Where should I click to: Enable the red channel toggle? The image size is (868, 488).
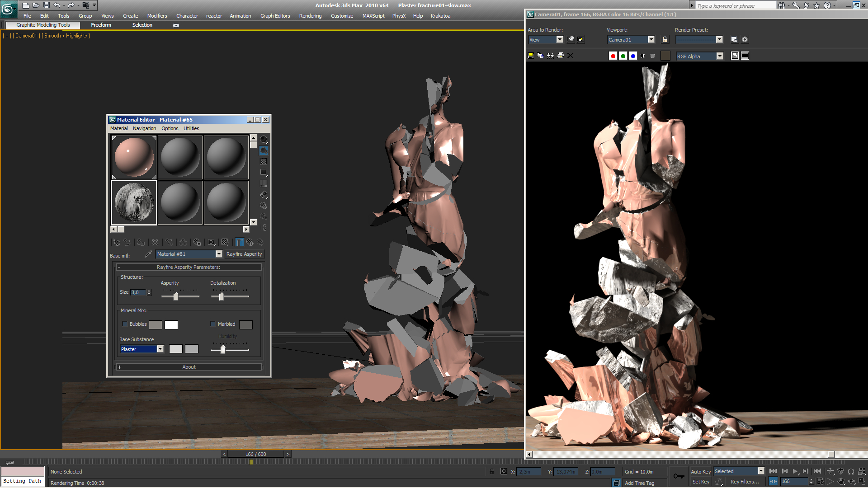coord(613,56)
